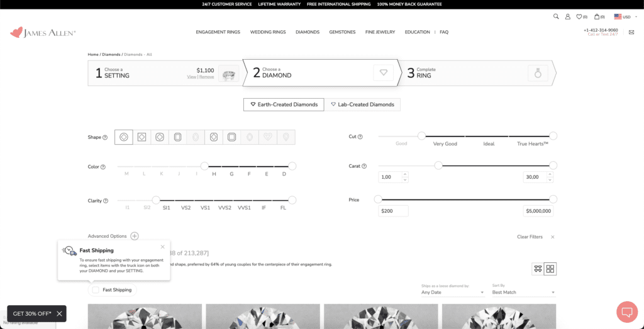
Task: Decrease maximum carat with down arrow
Action: (550, 180)
